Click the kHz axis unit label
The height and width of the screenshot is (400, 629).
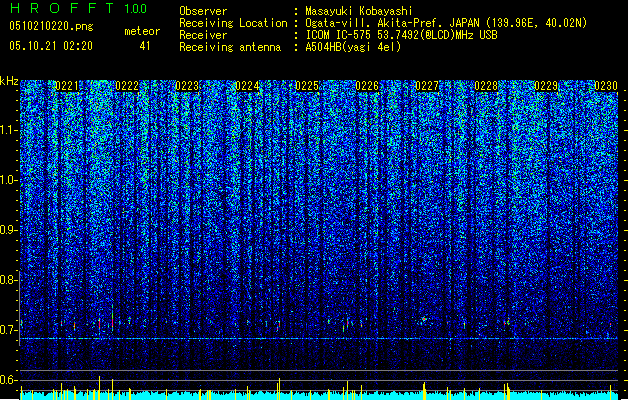tap(9, 81)
